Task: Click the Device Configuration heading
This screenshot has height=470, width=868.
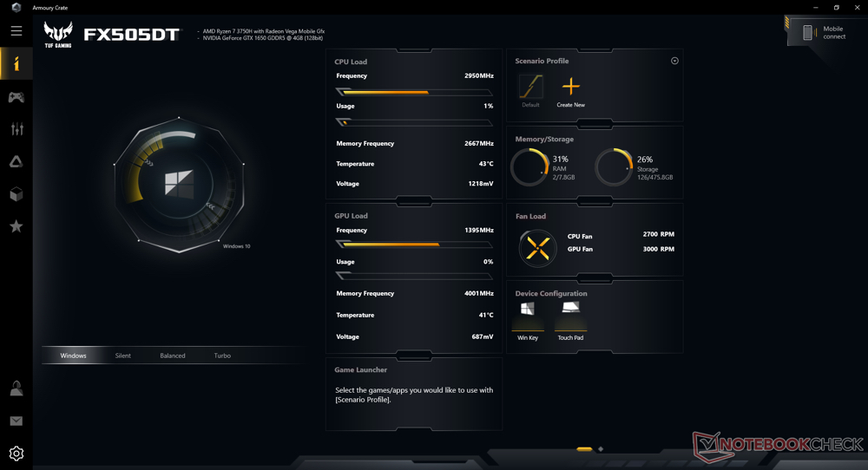Action: tap(551, 294)
